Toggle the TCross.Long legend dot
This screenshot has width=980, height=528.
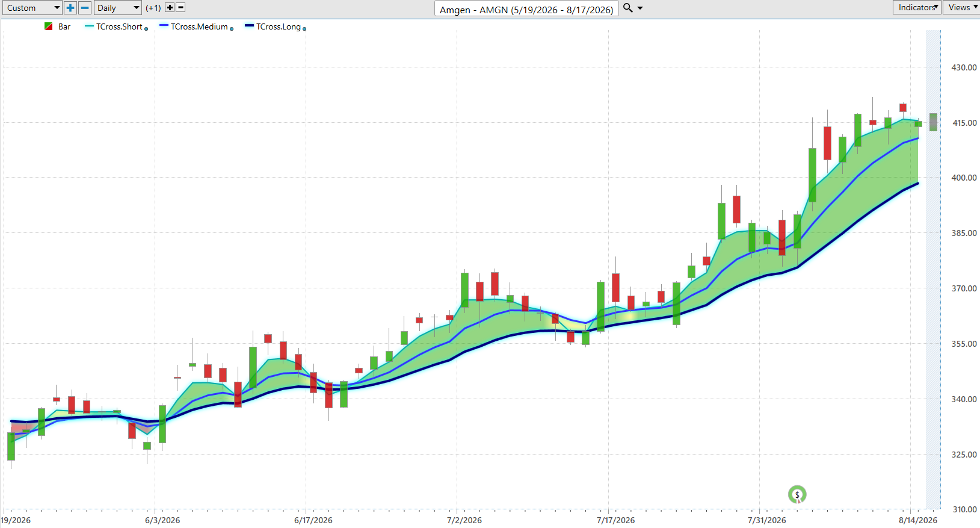tap(304, 29)
